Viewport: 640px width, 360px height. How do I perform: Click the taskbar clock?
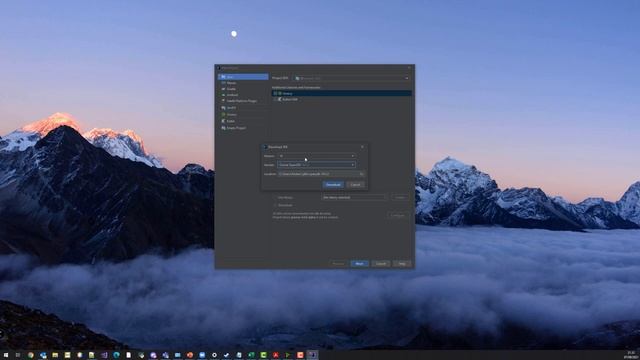point(631,355)
